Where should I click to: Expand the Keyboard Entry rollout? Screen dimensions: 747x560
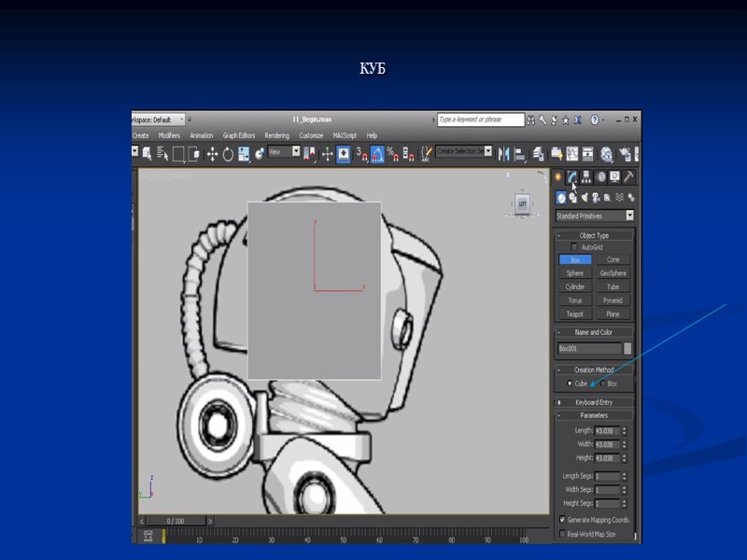[x=594, y=402]
